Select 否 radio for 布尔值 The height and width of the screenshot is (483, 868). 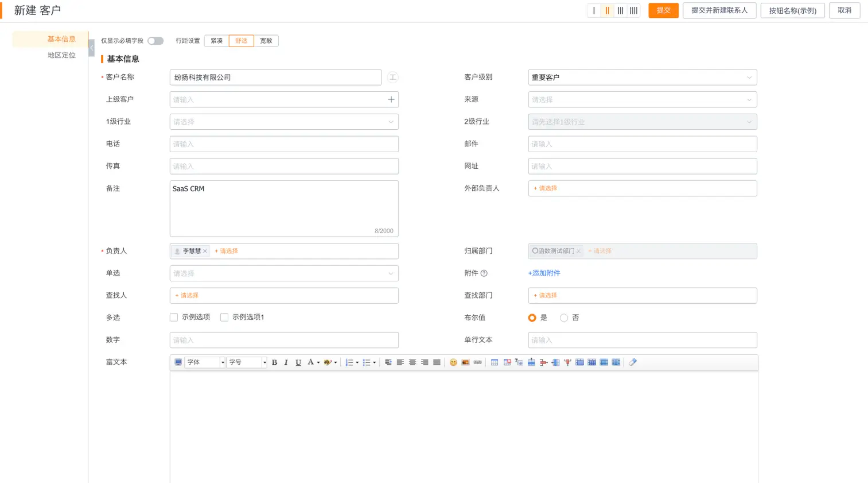tap(564, 318)
